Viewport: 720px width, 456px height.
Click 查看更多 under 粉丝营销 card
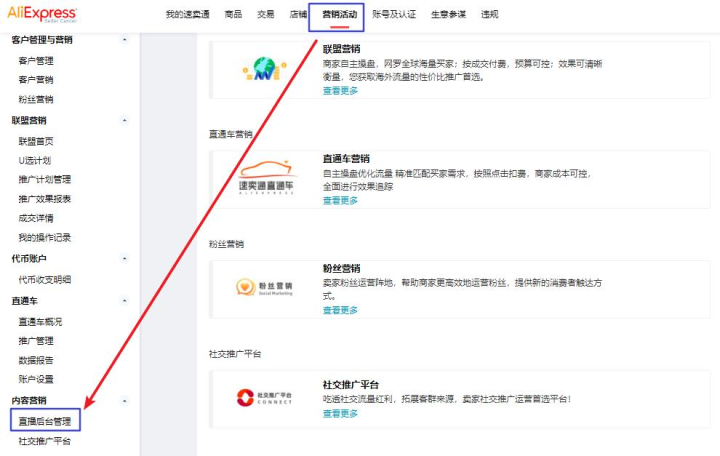(x=340, y=310)
